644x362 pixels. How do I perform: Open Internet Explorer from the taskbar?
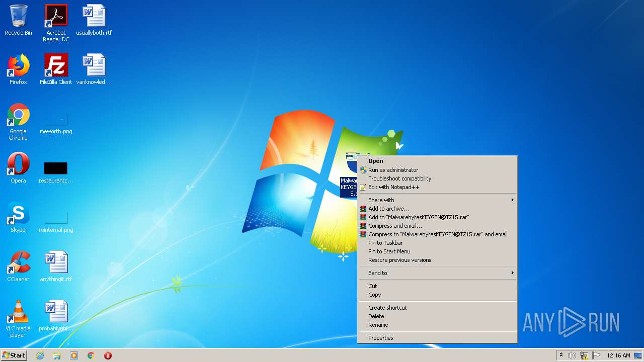(40, 355)
